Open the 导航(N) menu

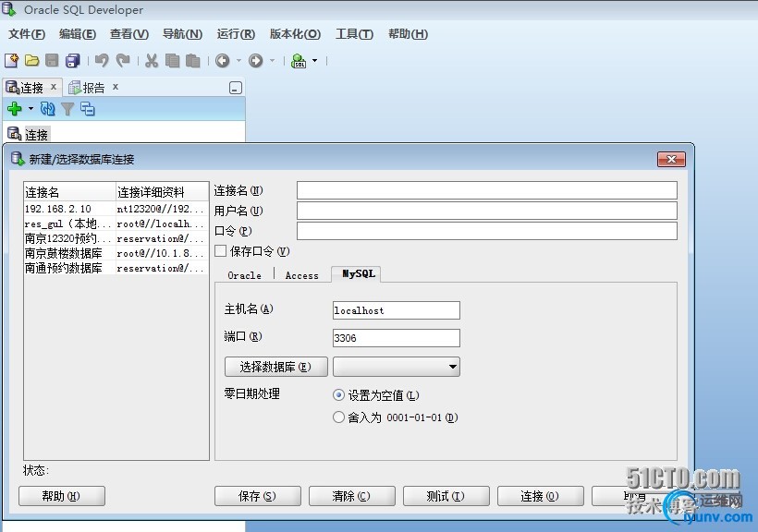coord(182,34)
